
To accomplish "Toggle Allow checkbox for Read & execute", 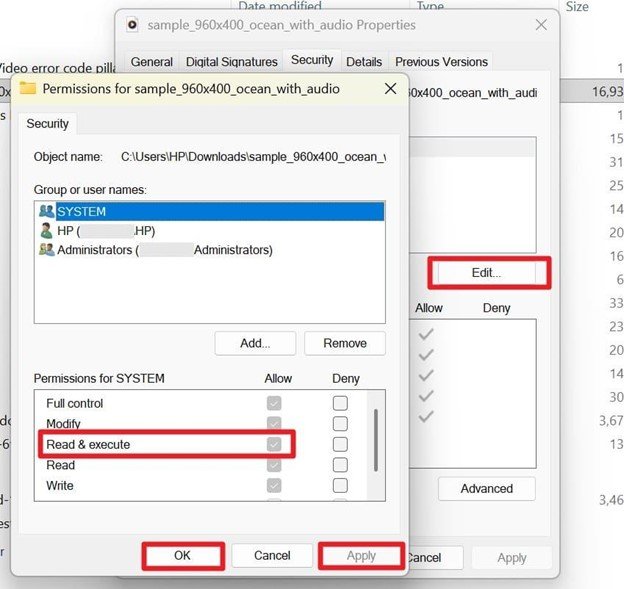I will click(274, 444).
